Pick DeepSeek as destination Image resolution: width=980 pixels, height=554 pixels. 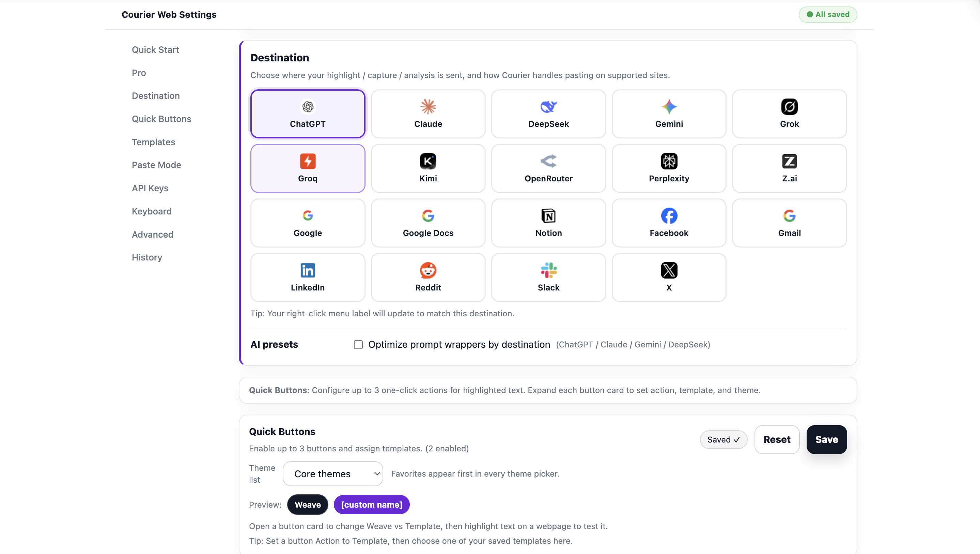click(x=548, y=114)
